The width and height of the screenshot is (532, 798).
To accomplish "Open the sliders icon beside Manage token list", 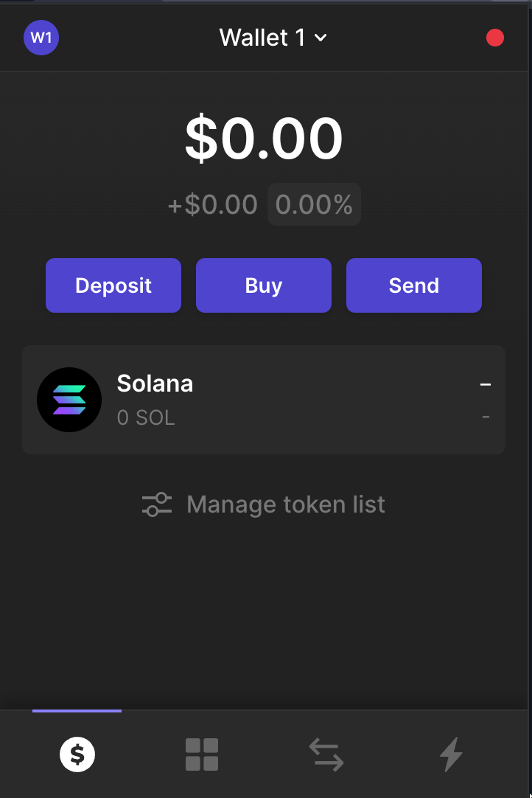I will tap(157, 504).
